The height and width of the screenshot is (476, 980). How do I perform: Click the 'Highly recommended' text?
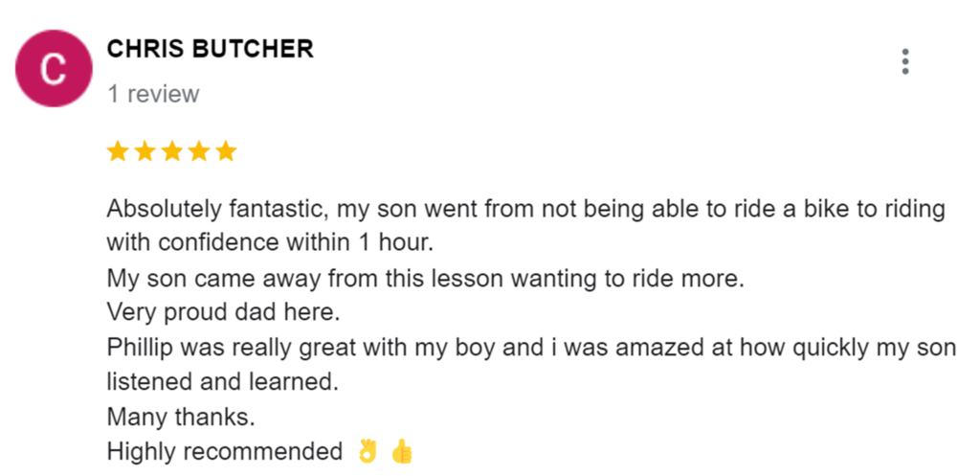(224, 451)
